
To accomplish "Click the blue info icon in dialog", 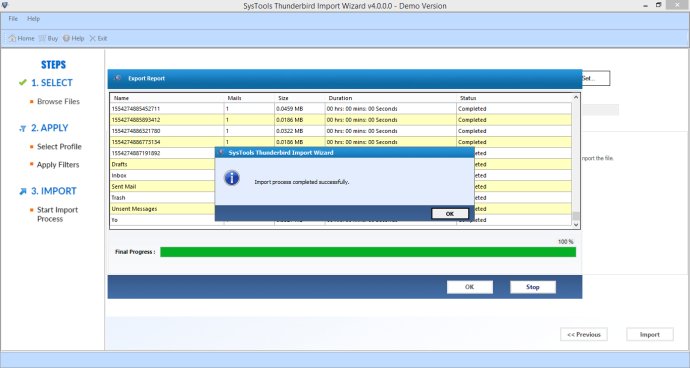I will (x=232, y=178).
